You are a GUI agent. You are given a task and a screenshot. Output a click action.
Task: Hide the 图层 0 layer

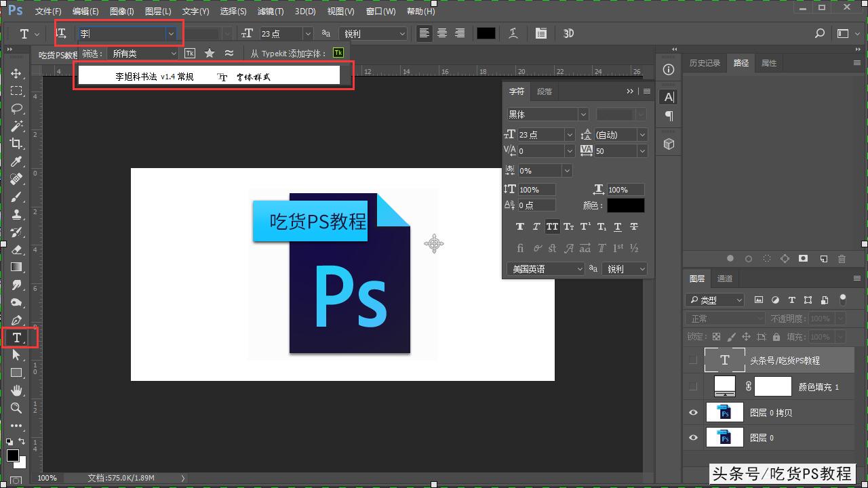pos(693,438)
